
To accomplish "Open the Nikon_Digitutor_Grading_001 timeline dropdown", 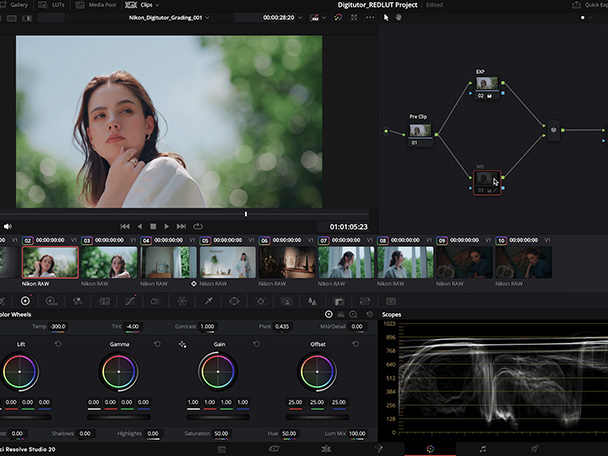I will [x=206, y=18].
